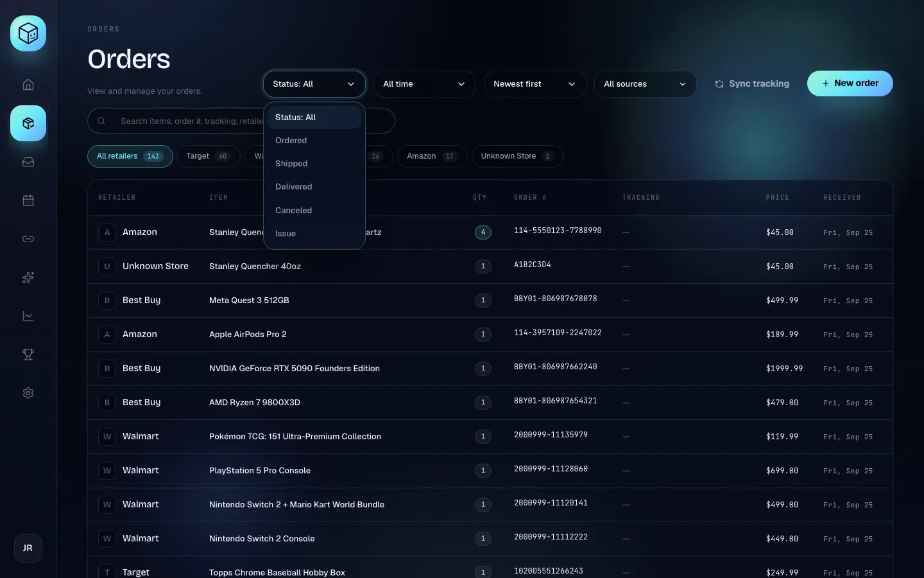The width and height of the screenshot is (924, 578).
Task: Click the Tracking column header
Action: click(x=640, y=198)
